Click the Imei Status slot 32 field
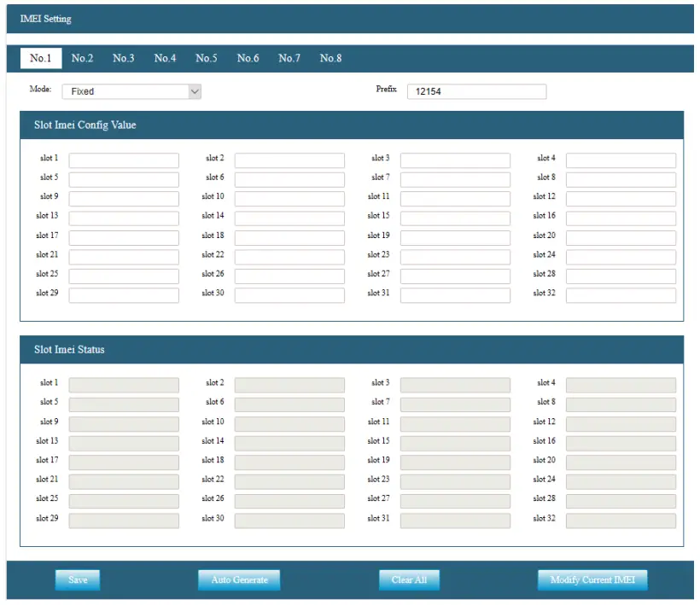 pyautogui.click(x=621, y=521)
